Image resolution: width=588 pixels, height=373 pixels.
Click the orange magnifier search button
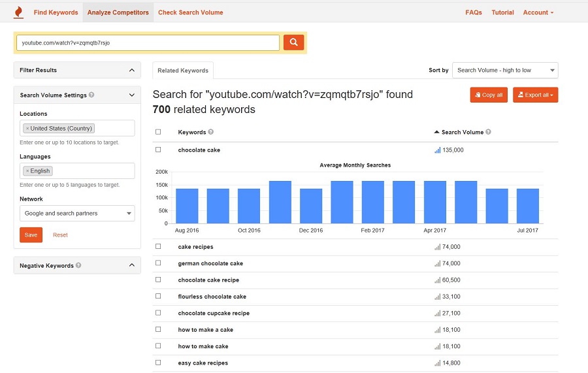tap(293, 42)
